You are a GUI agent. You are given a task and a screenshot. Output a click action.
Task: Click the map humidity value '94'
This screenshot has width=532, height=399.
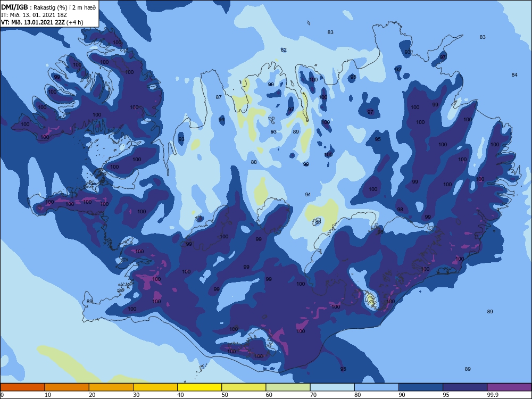click(x=221, y=119)
